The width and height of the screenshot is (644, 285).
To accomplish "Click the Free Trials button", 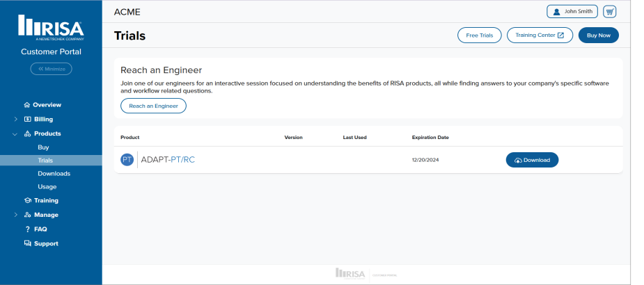I will [x=479, y=35].
